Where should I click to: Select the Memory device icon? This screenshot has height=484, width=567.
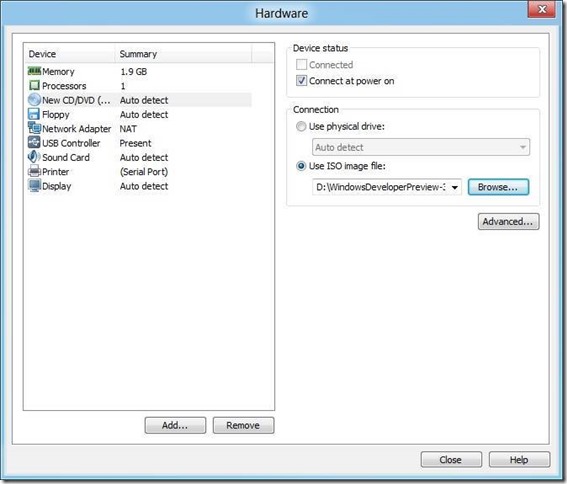coord(34,71)
